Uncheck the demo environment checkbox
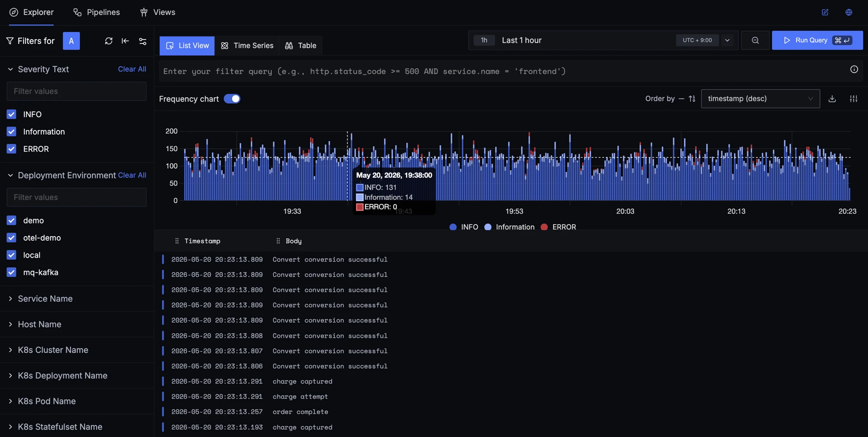 12,221
